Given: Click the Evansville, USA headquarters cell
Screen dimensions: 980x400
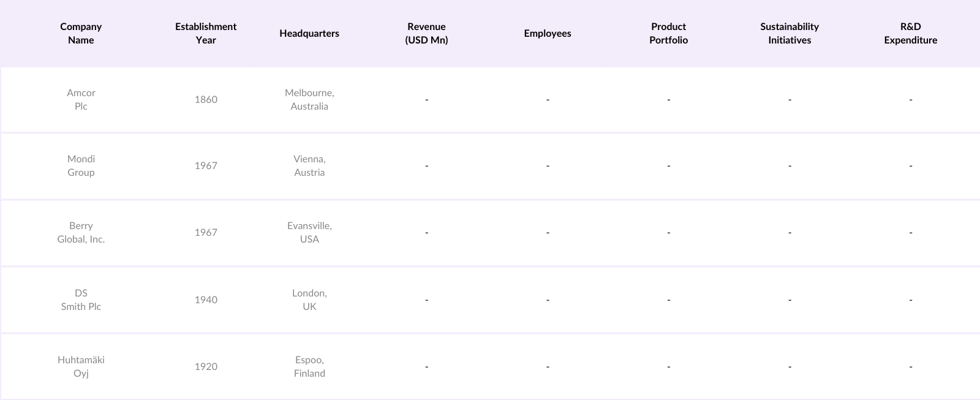Looking at the screenshot, I should 309,232.
